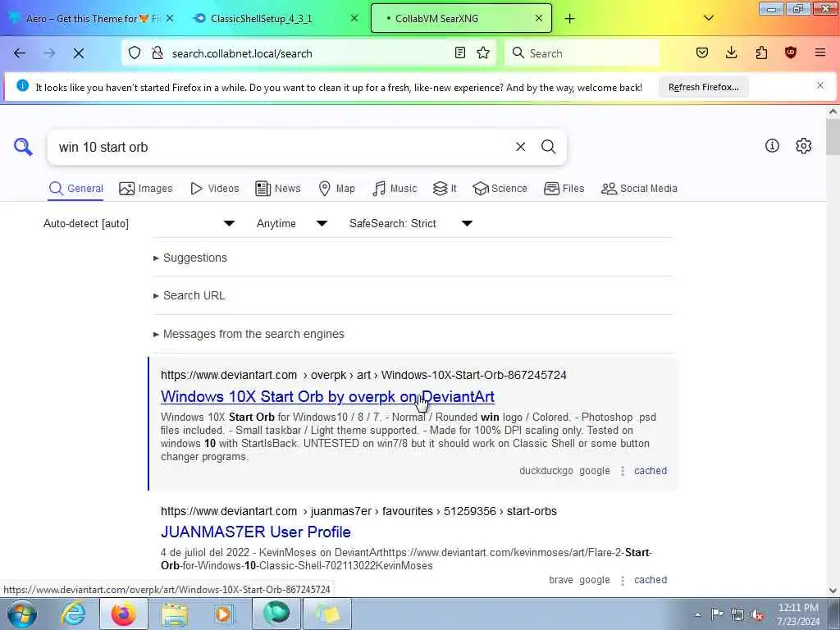List all tabs with the chevron
Screen dimensions: 840x630
click(x=708, y=18)
